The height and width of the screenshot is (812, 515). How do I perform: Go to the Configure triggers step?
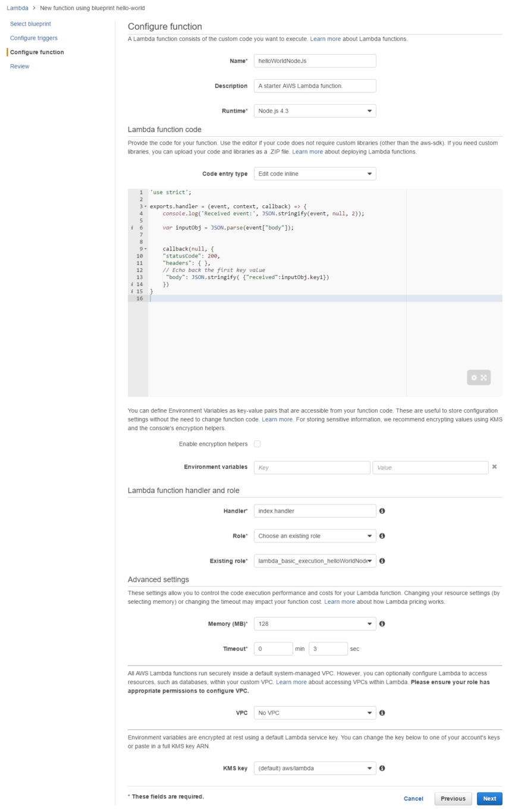[x=34, y=38]
